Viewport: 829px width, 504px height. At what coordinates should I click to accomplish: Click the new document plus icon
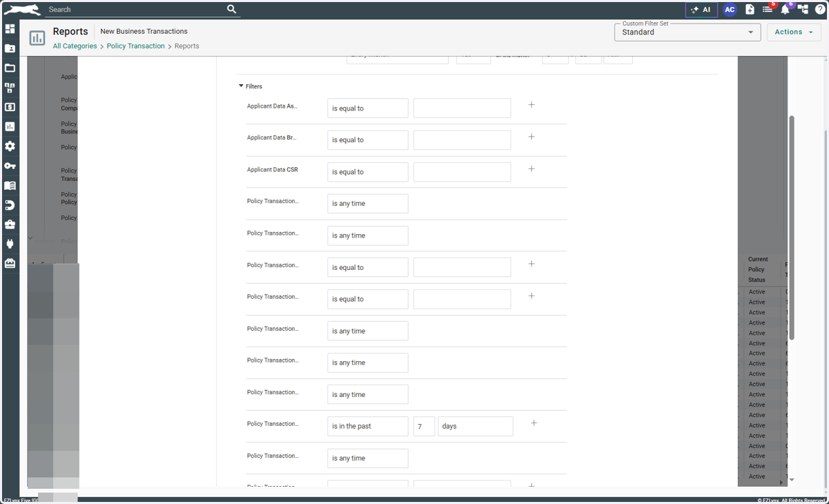click(750, 10)
